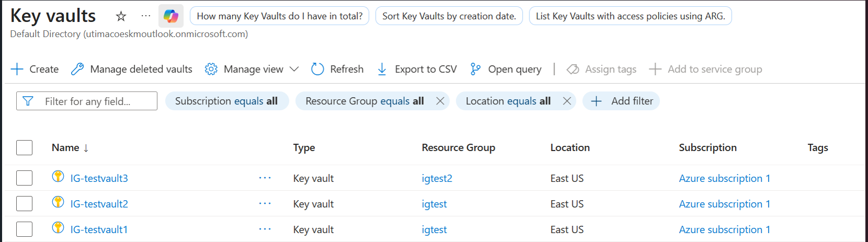Remove the Resource Group equals all filter
Image resolution: width=868 pixels, height=242 pixels.
point(440,101)
